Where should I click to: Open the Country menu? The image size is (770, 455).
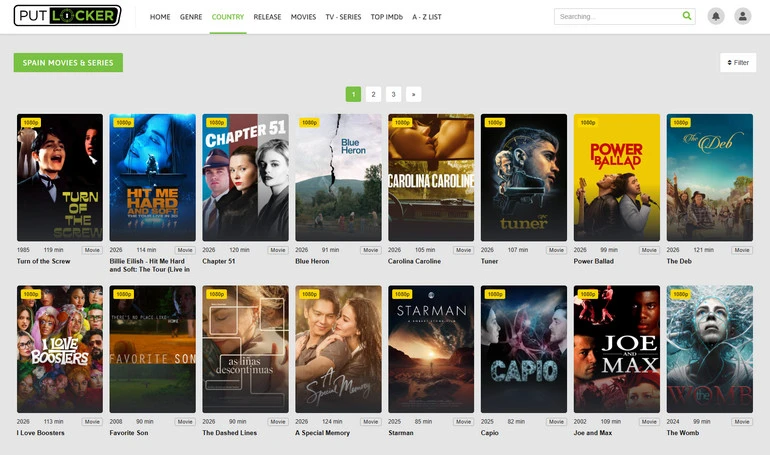coord(228,17)
